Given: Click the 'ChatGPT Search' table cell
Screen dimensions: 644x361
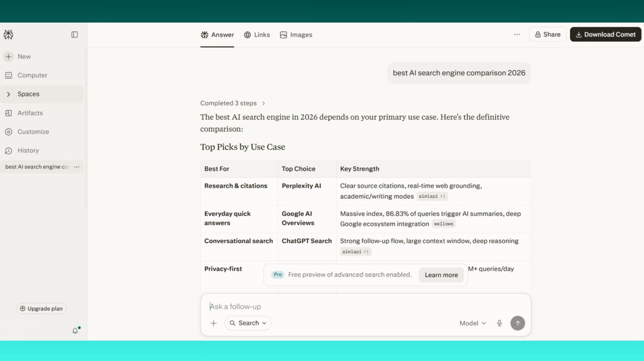Looking at the screenshot, I should coord(307,247).
